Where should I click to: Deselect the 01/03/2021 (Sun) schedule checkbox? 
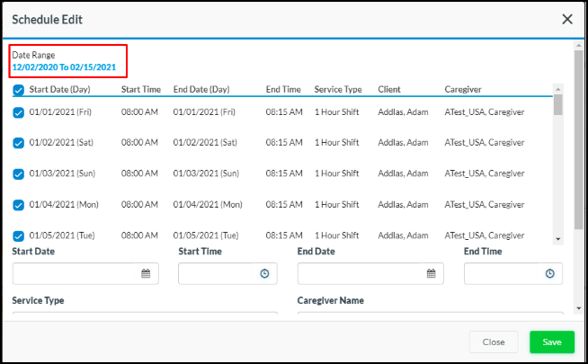[19, 173]
